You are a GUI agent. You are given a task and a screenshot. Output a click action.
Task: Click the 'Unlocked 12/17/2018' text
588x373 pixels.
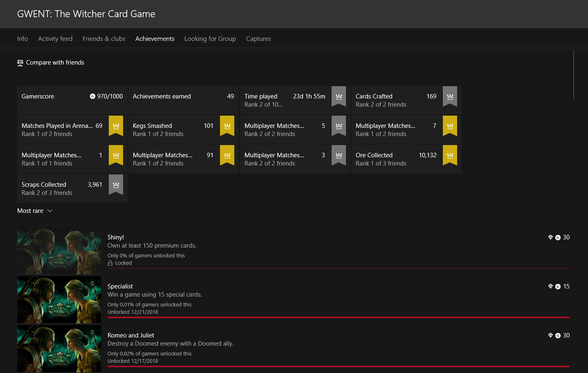point(133,361)
